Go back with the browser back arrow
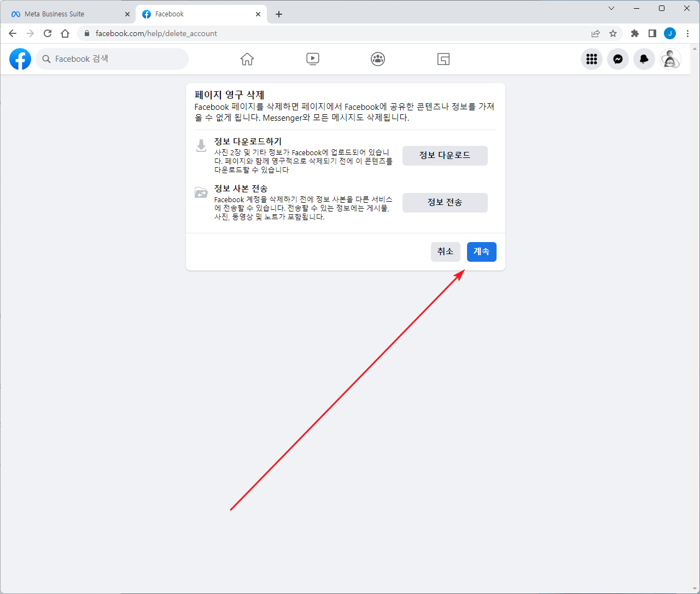700x594 pixels. tap(13, 33)
